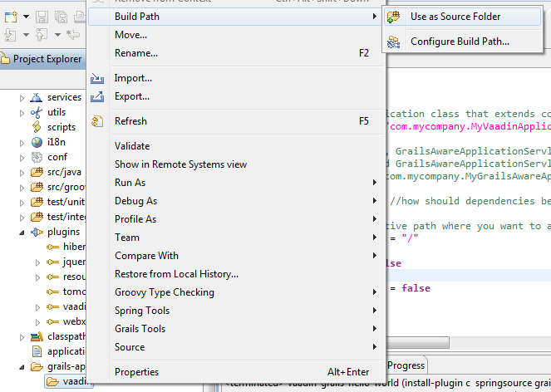Screen dimensions: 551x392
Task: Collapse the plugins tree node
Action: 22,233
